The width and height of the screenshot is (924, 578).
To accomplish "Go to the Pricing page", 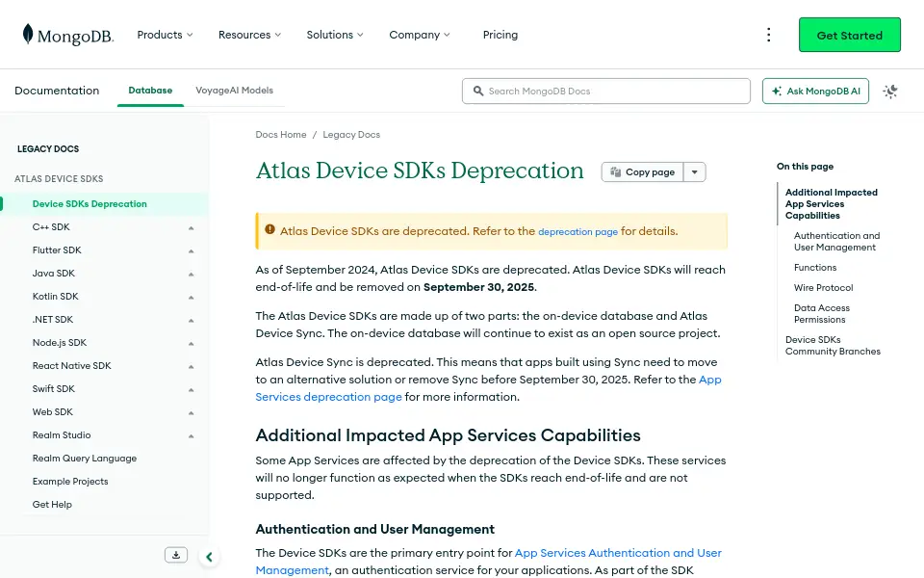I will pos(500,35).
